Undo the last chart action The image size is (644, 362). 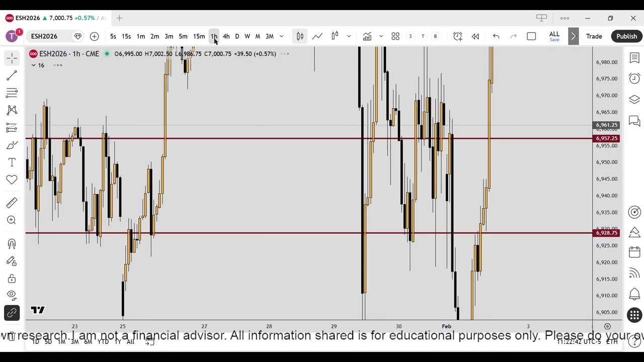point(496,36)
